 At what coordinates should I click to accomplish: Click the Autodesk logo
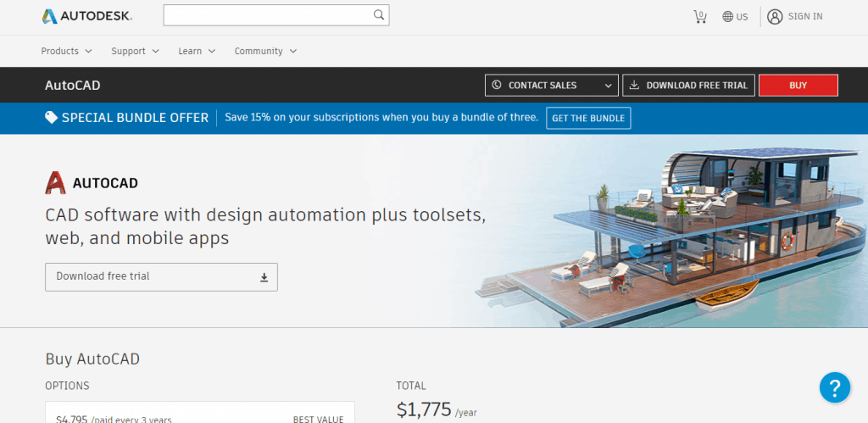pos(86,16)
